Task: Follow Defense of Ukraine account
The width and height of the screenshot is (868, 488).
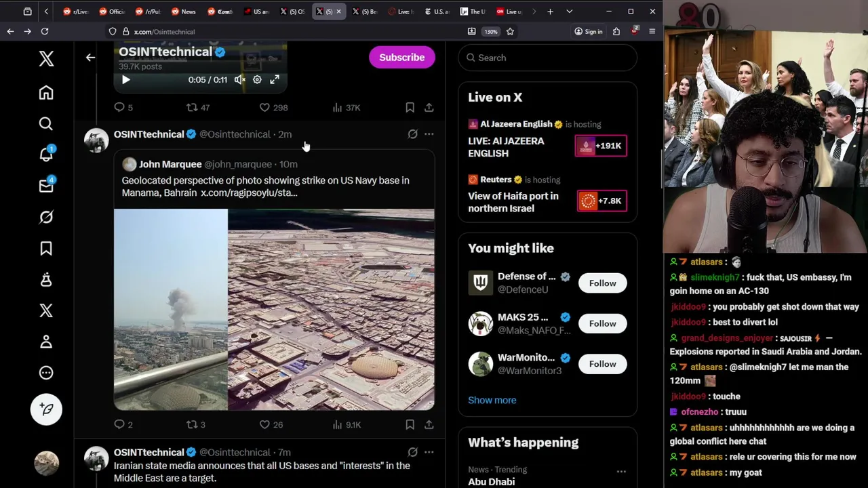Action: tap(602, 283)
